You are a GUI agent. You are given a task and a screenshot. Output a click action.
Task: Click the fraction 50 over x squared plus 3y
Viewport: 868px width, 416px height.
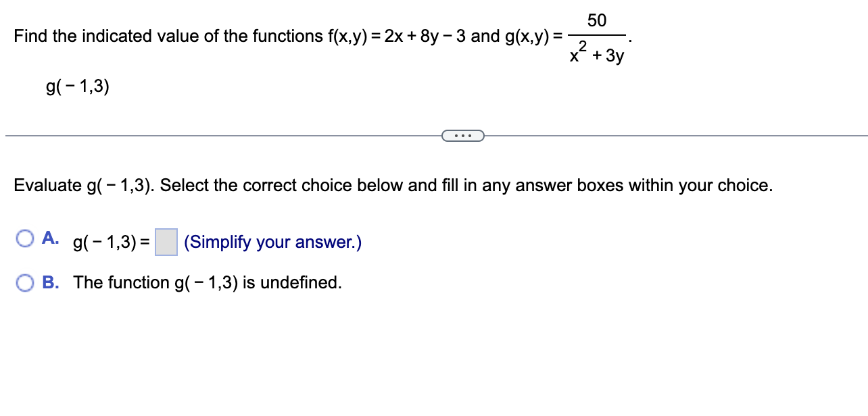pyautogui.click(x=596, y=37)
